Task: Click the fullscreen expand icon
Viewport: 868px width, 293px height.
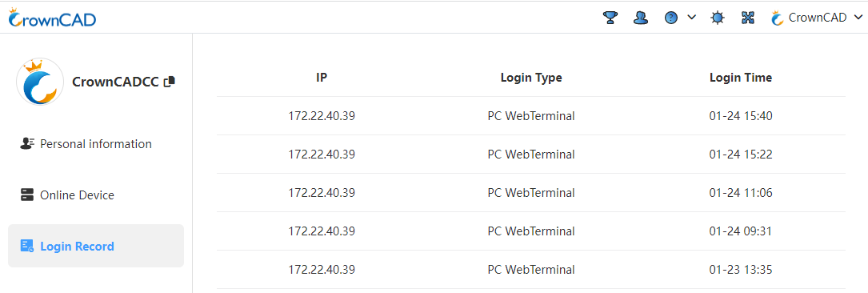Action: coord(748,18)
